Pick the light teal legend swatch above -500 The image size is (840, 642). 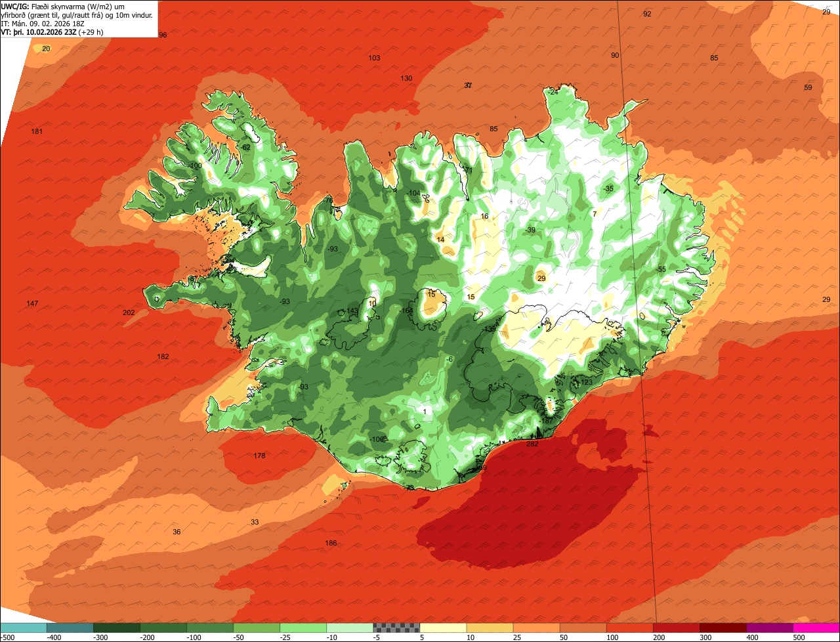click(23, 628)
